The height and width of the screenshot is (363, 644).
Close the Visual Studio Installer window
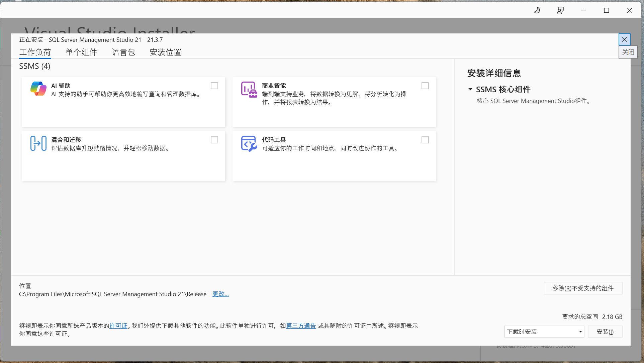point(630,10)
